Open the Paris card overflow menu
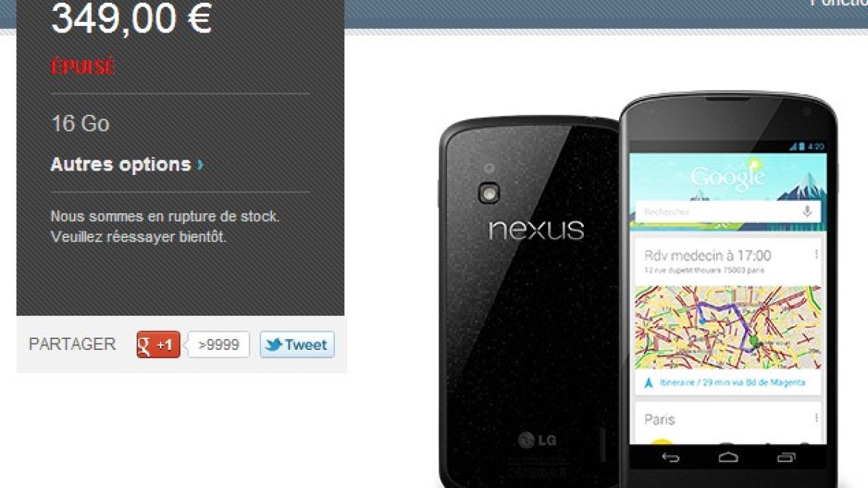This screenshot has width=868, height=488. click(816, 418)
